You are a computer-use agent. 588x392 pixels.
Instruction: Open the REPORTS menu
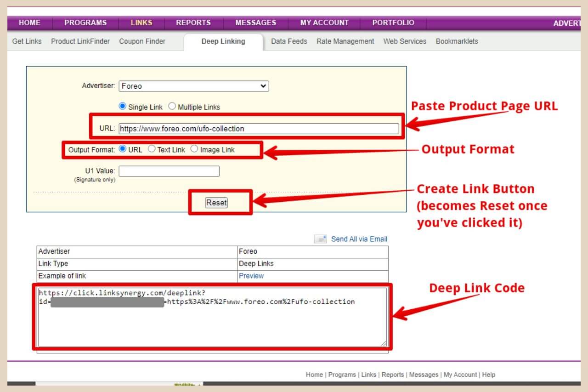point(193,23)
